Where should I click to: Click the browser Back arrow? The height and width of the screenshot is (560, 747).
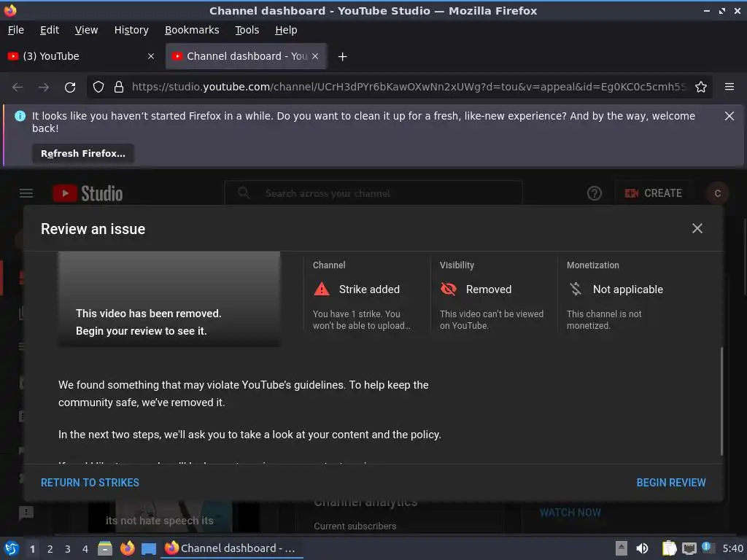tap(18, 87)
